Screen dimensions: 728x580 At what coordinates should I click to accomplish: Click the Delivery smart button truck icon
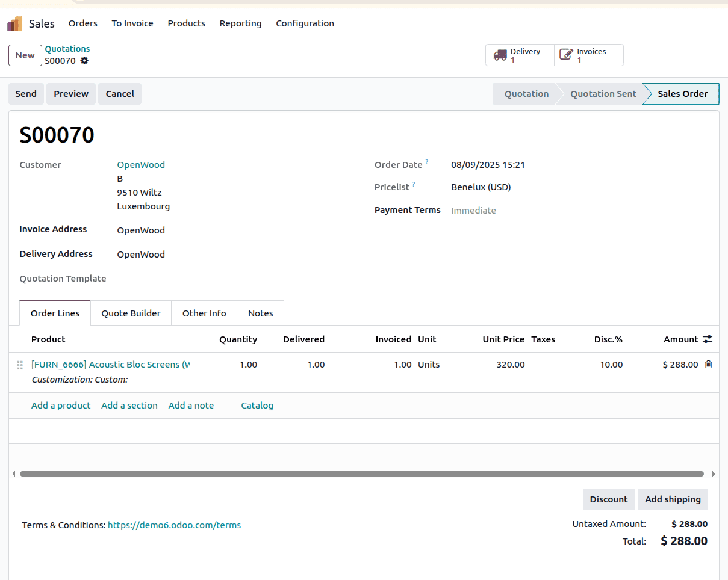pyautogui.click(x=500, y=55)
